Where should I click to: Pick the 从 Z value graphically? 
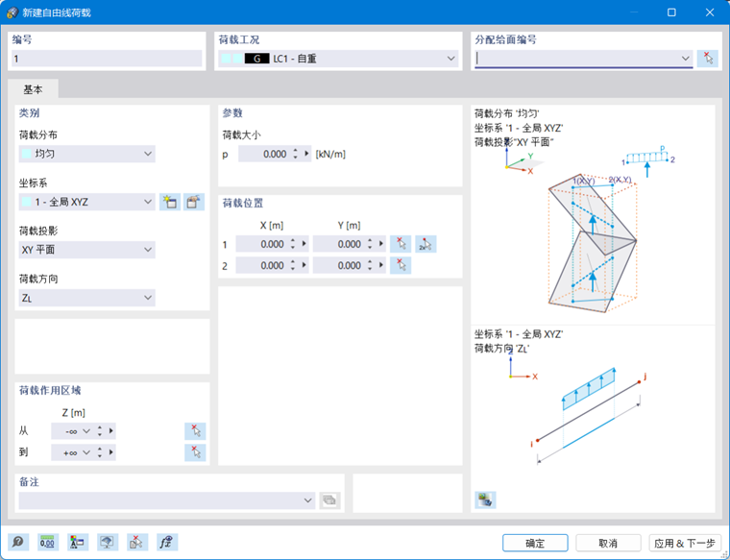[195, 431]
